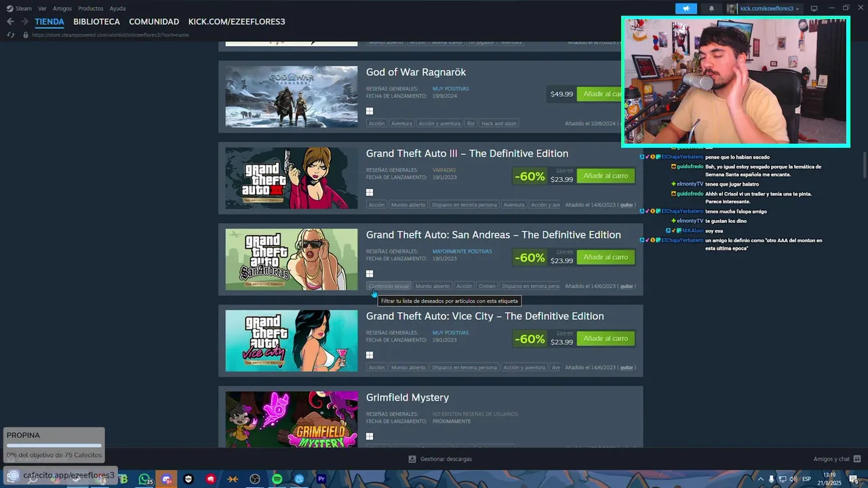Reload the store page icon
This screenshot has height=488, width=868.
point(10,35)
